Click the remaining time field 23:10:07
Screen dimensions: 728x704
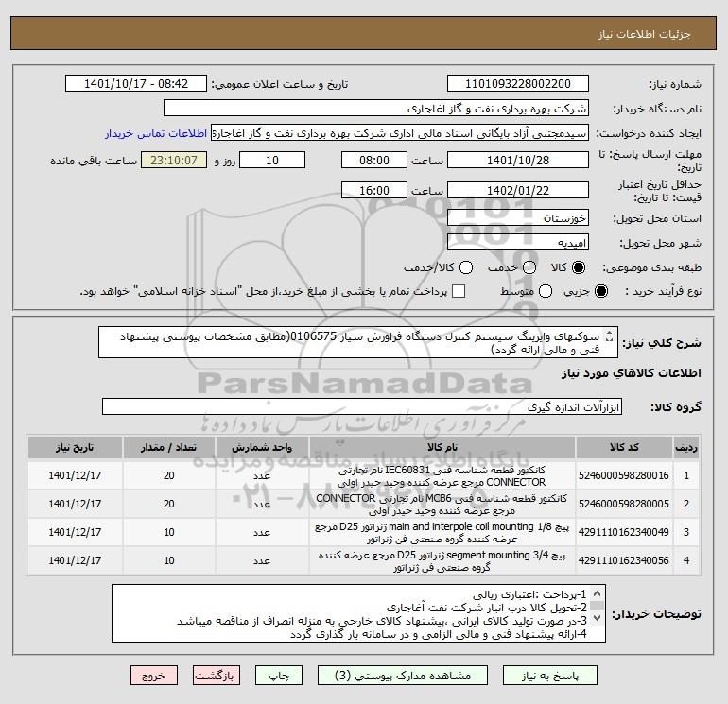(174, 160)
